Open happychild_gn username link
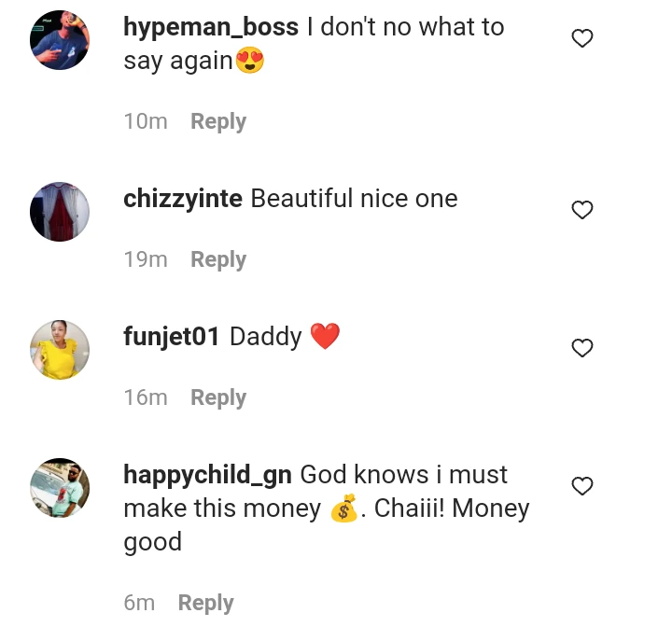The height and width of the screenshot is (627, 672). [x=207, y=475]
